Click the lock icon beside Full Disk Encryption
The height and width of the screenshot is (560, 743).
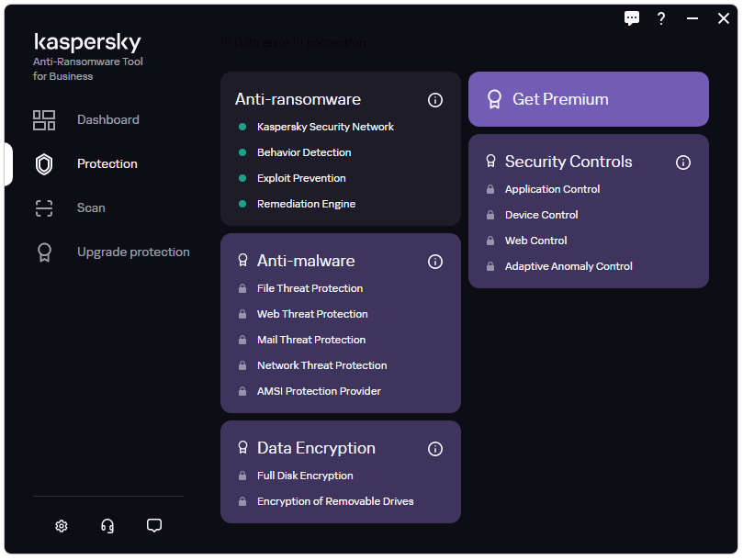pyautogui.click(x=242, y=476)
